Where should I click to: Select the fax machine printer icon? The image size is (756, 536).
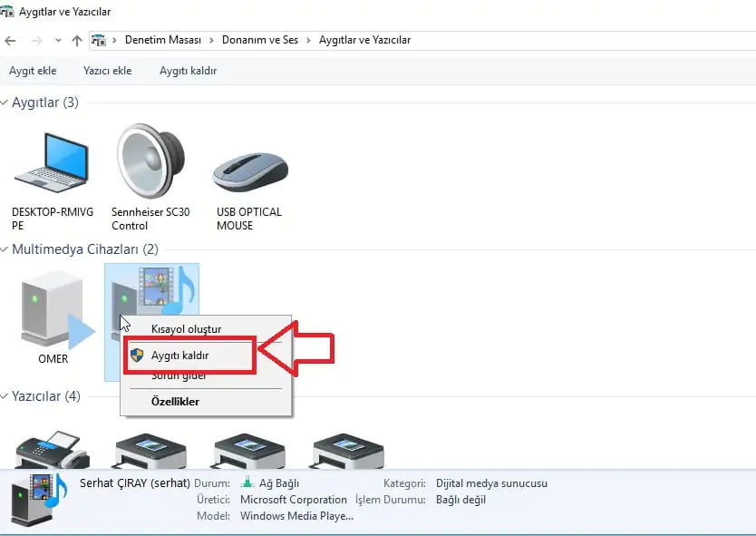53,450
